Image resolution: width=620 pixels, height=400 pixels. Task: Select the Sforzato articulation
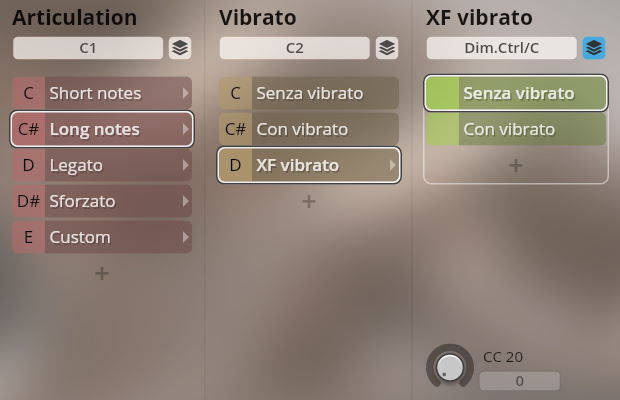point(110,201)
